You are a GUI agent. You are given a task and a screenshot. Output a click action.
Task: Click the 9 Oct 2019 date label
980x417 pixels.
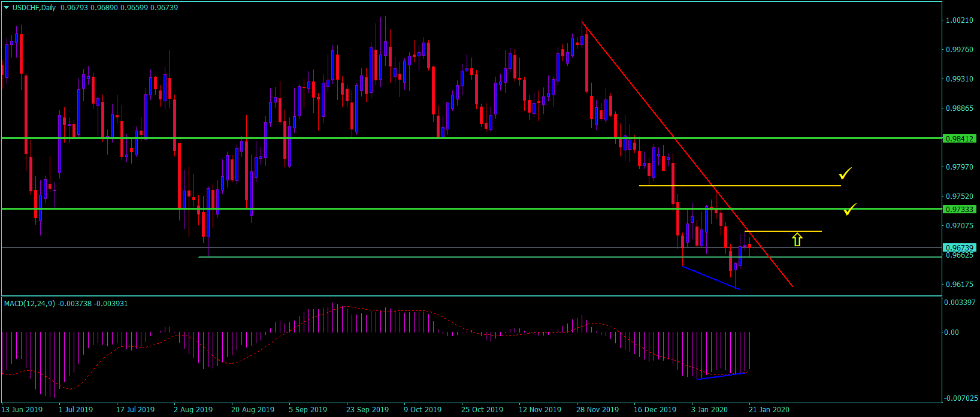pyautogui.click(x=423, y=410)
